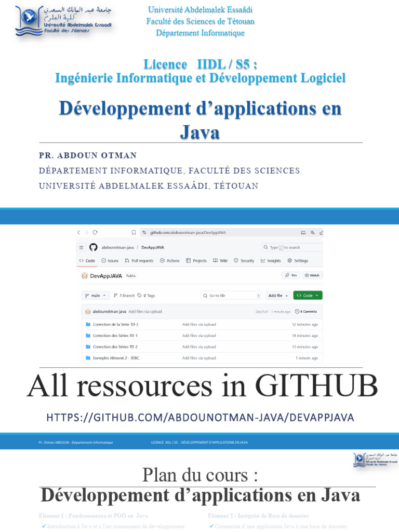
Task: Open the 'Exemples élément 2 - JDBC' folder
Action: pos(116,358)
